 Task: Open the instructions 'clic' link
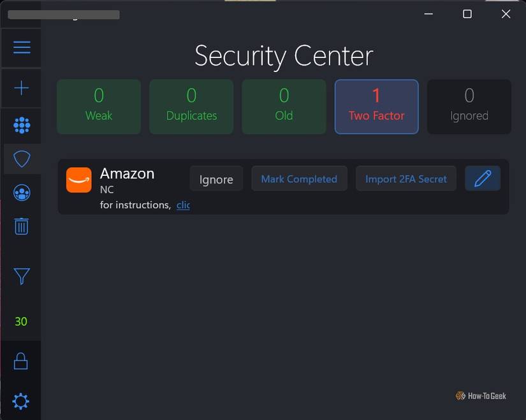point(183,205)
